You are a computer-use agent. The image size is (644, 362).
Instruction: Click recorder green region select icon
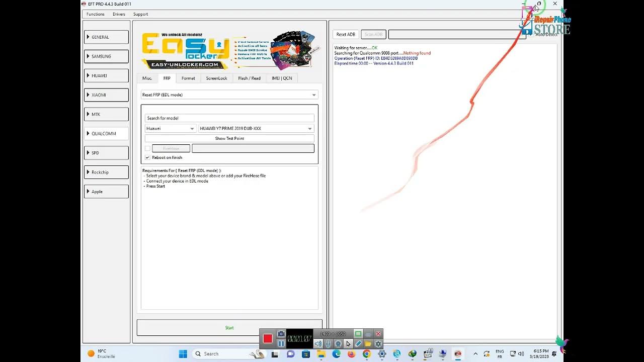pyautogui.click(x=358, y=334)
